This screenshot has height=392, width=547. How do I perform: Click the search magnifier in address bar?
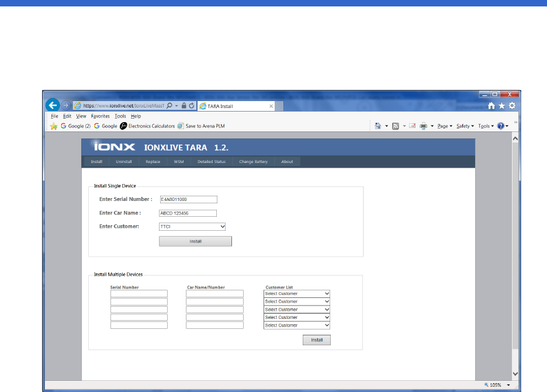pyautogui.click(x=169, y=106)
